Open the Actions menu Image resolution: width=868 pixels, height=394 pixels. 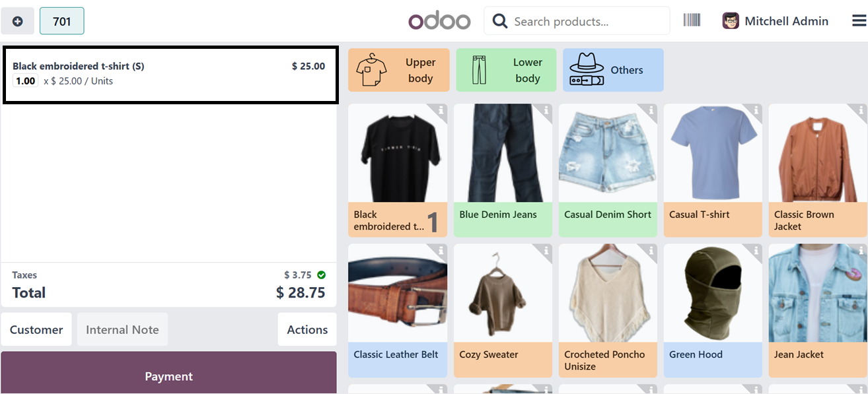[307, 329]
